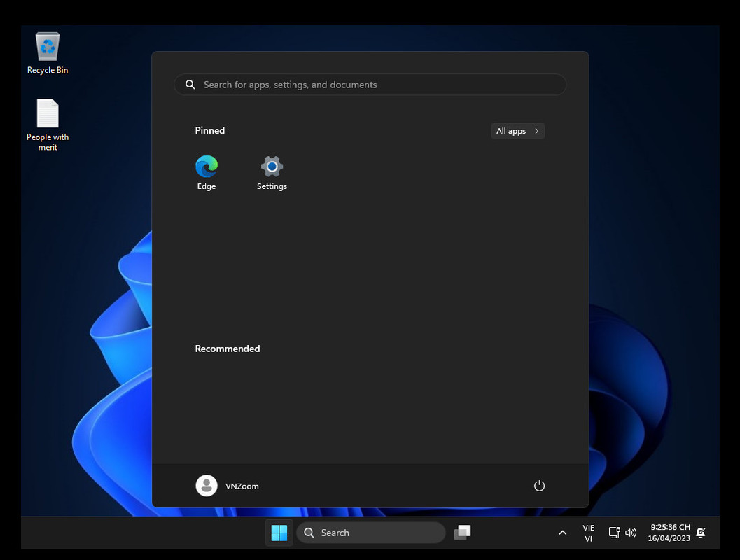Screen dimensions: 740x560
Task: Open the Recycle Bin on the desktop
Action: coord(47,52)
